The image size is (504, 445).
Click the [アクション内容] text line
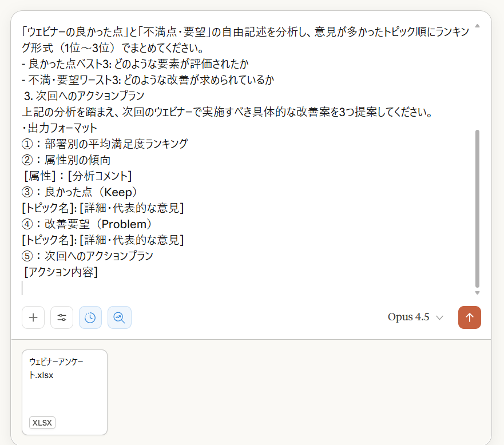[x=61, y=272]
